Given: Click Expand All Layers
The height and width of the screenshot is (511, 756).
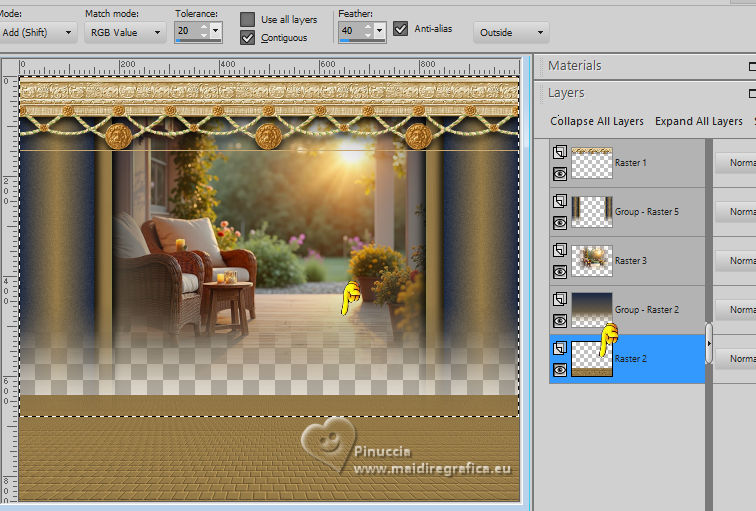Looking at the screenshot, I should pos(699,121).
